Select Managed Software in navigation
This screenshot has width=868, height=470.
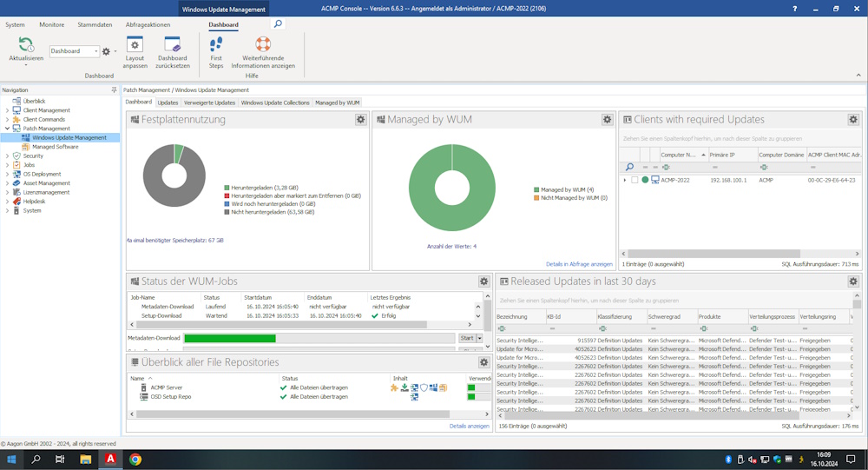[x=55, y=147]
